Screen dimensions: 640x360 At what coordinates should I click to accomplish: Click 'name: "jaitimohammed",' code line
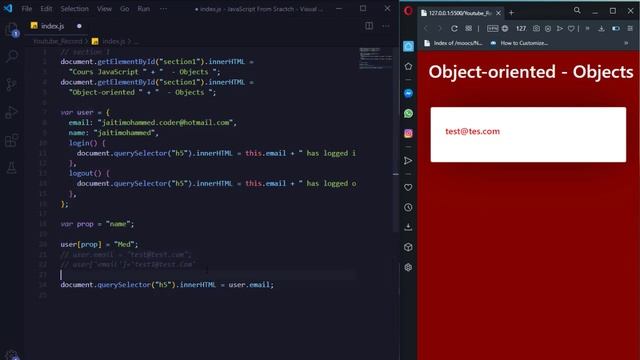click(113, 133)
